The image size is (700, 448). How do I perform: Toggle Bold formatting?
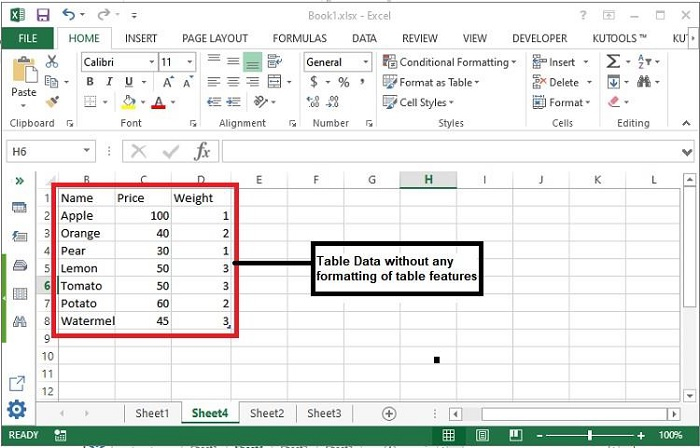coord(90,82)
